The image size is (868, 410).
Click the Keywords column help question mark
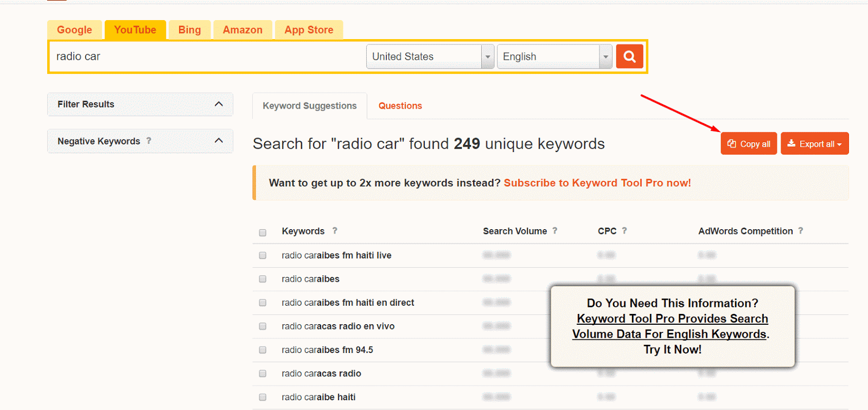pos(335,231)
